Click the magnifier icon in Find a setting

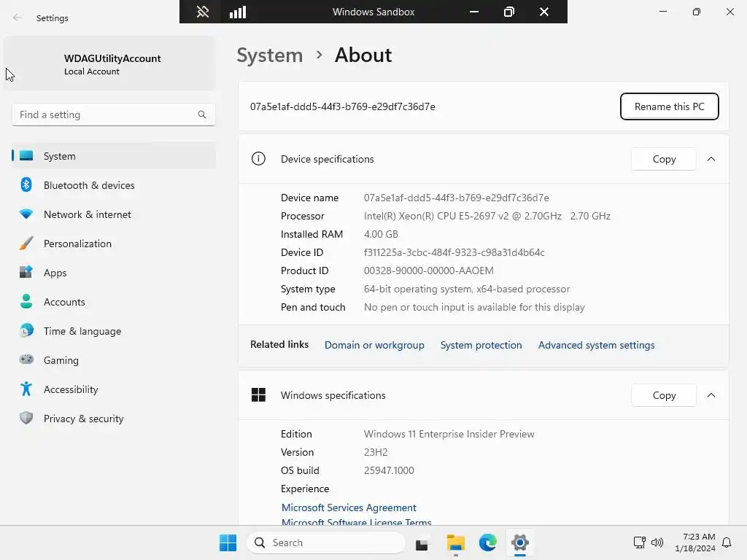click(202, 114)
